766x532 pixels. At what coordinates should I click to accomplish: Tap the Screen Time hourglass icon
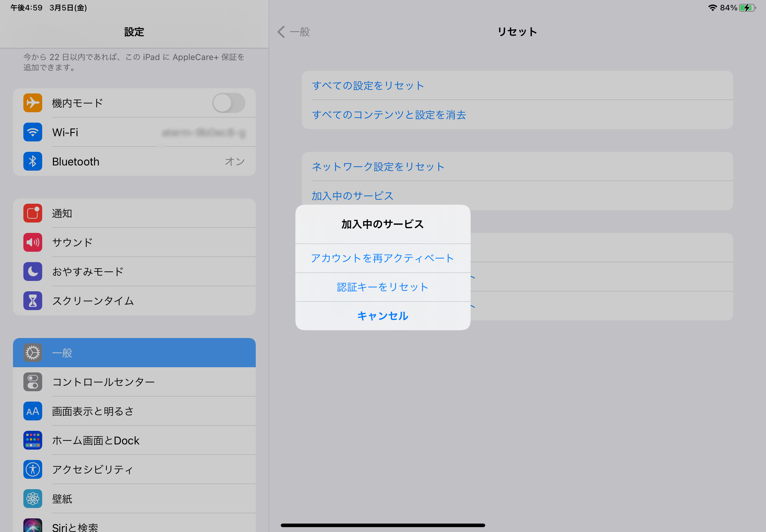[33, 301]
